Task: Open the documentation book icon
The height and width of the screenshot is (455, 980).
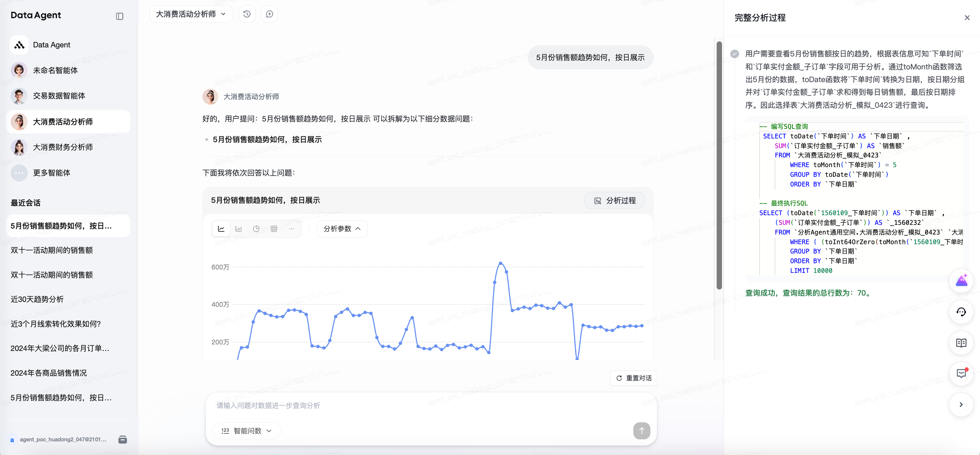Action: (961, 343)
